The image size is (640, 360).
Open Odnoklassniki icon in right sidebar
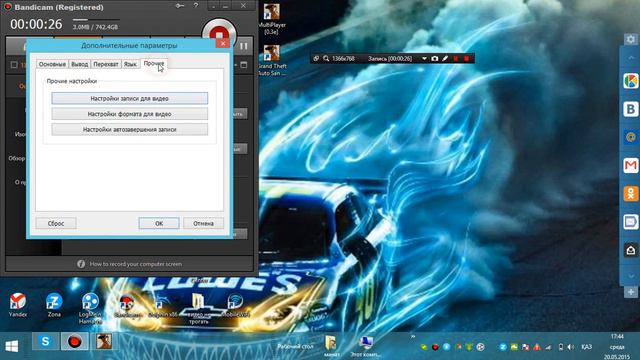point(631,193)
